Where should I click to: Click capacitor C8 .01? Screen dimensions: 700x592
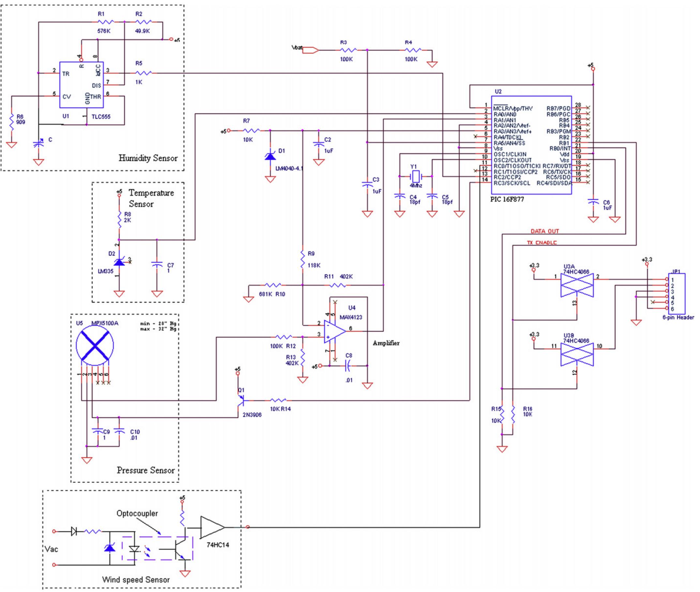click(348, 366)
